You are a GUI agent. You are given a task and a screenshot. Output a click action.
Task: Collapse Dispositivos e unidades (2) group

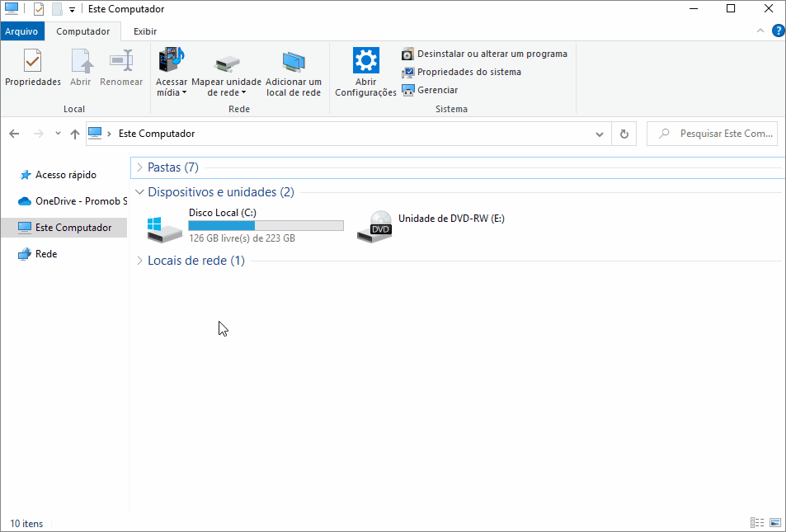coord(140,192)
